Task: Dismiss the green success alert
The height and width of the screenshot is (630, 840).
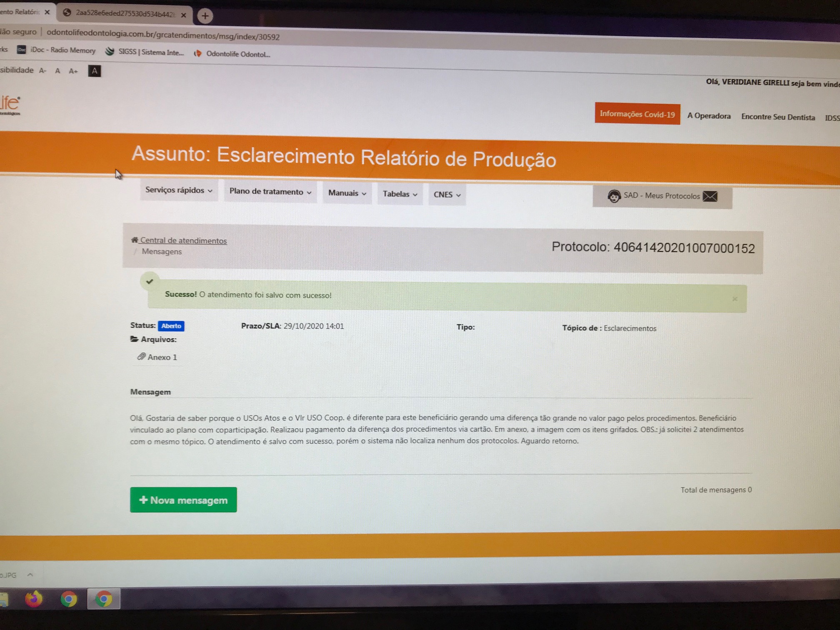Action: coord(735,299)
